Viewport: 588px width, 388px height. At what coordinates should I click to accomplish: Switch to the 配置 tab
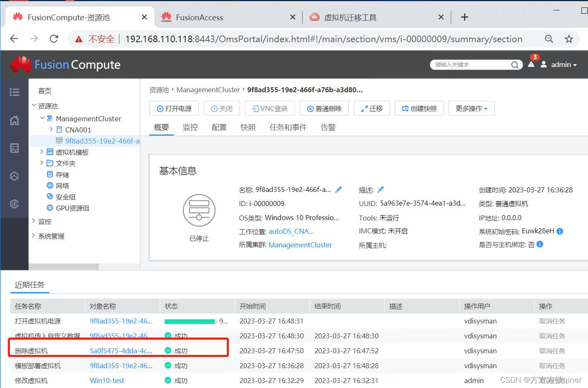(x=219, y=127)
